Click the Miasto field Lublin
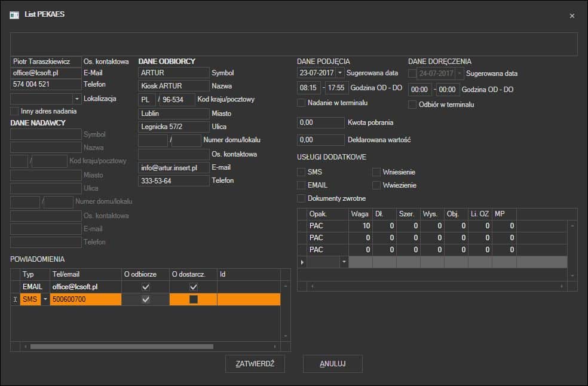 click(174, 114)
